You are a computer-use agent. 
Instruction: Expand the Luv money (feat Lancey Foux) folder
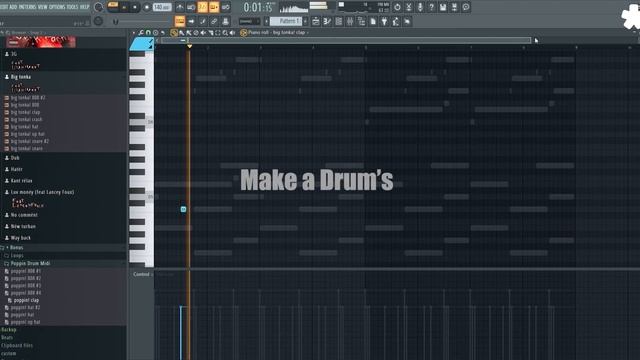[x=42, y=192]
